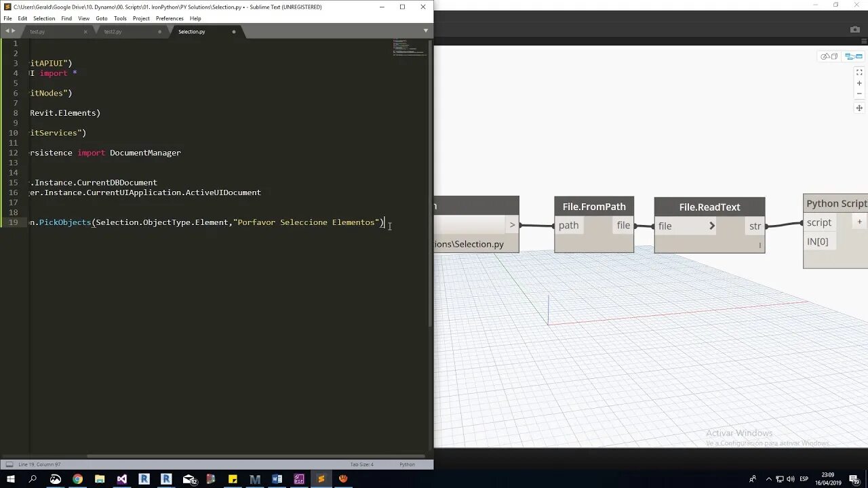The image size is (868, 488).
Task: Open the tab list dropdown arrow
Action: point(426,31)
